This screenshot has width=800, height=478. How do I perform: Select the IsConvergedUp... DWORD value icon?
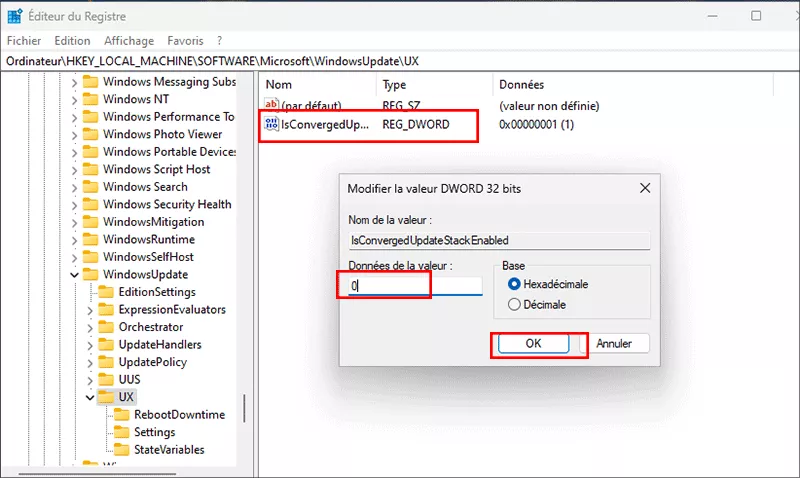click(x=271, y=123)
